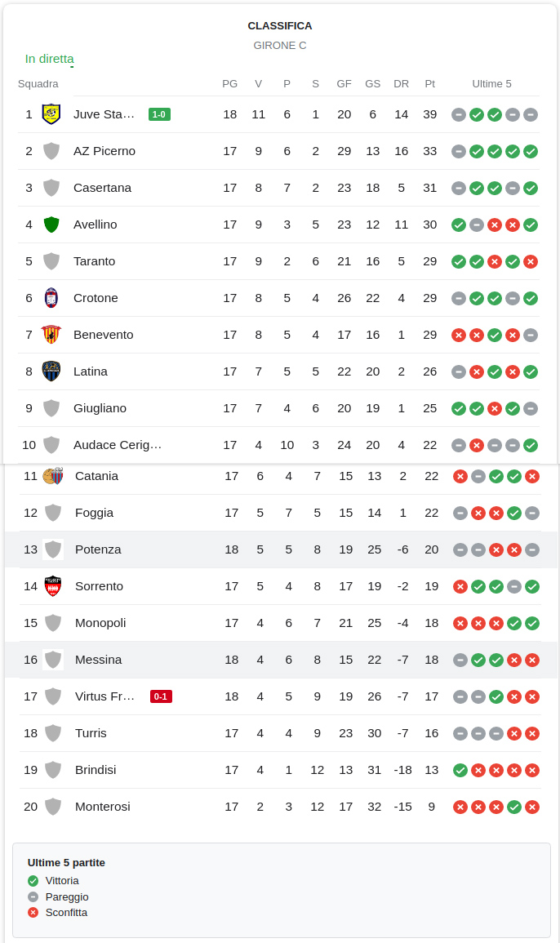This screenshot has height=943, width=560.
Task: Click the Avellino green shield crest
Action: 51,225
